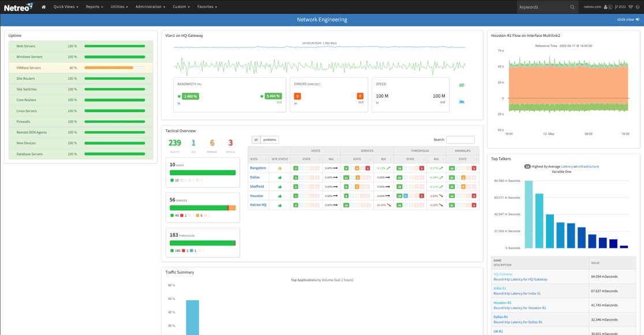Switch the Tactical Overview filter to problems
This screenshot has width=644, height=335.
[x=268, y=139]
